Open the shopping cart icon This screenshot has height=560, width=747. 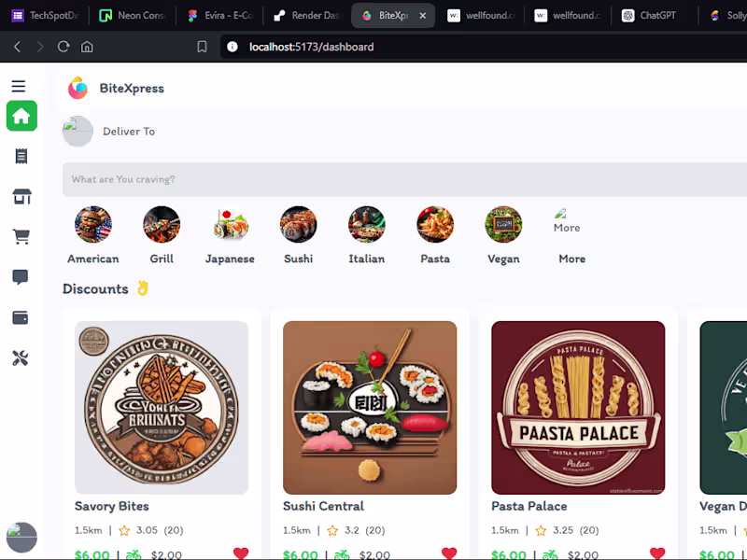(21, 237)
